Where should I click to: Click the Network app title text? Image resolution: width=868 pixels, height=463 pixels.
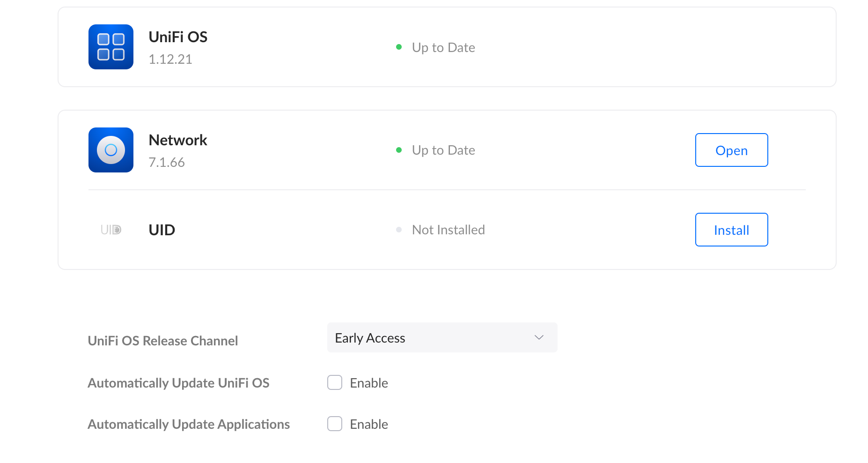pos(178,140)
